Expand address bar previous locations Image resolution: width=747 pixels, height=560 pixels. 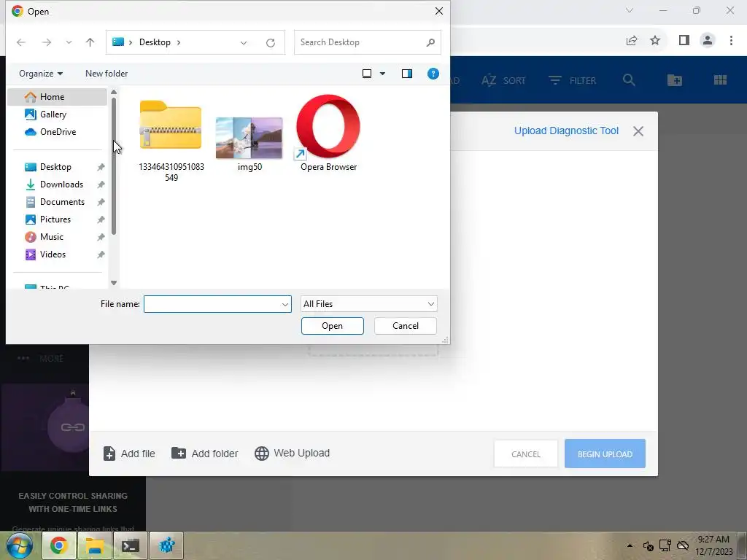tap(244, 43)
